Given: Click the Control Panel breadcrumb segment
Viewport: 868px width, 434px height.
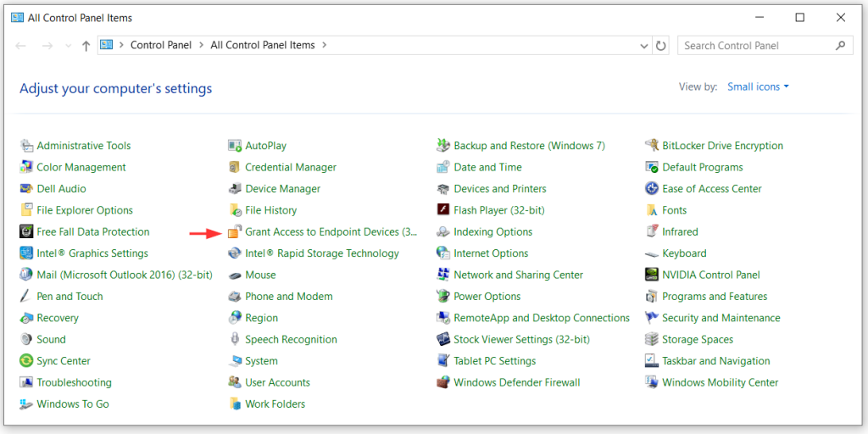Looking at the screenshot, I should (x=160, y=46).
